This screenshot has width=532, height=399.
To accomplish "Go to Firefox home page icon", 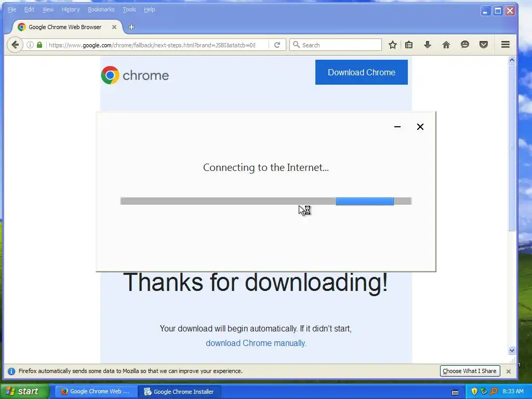I will pos(446,45).
